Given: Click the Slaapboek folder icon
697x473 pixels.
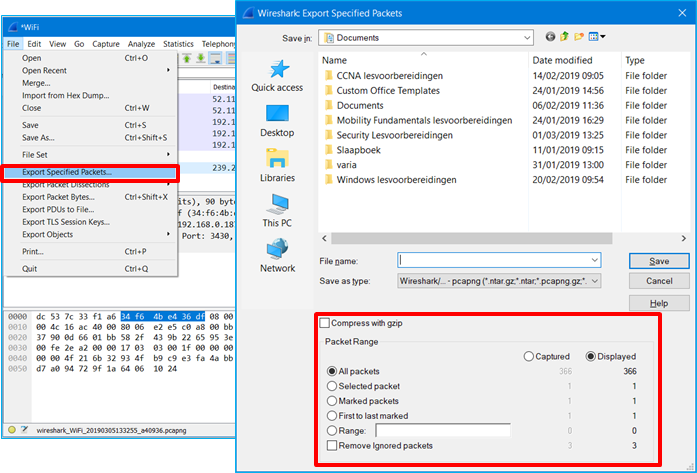Looking at the screenshot, I should [328, 150].
